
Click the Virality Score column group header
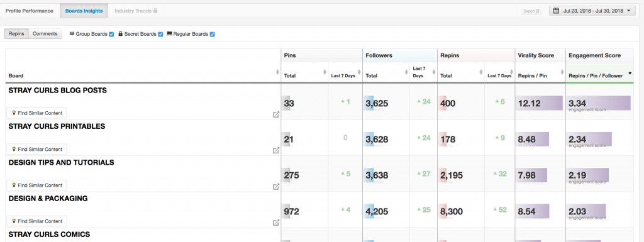(x=540, y=55)
